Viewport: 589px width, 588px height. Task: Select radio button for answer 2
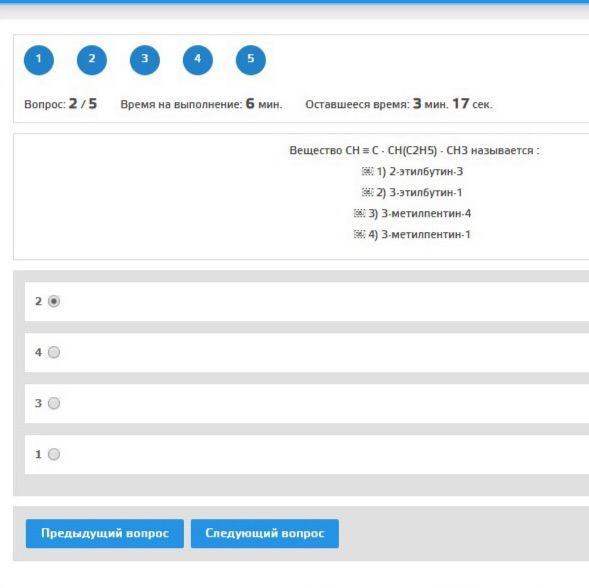[54, 301]
